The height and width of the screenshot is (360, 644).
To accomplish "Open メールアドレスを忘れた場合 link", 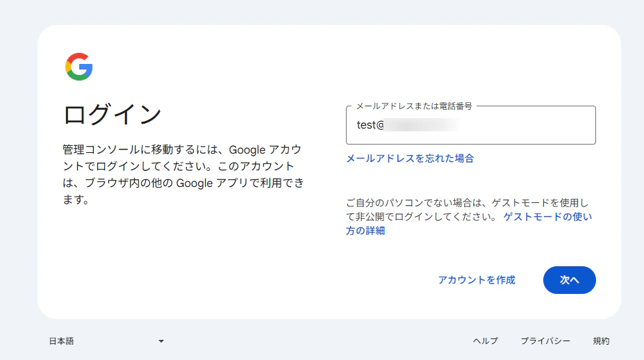I will coord(410,158).
